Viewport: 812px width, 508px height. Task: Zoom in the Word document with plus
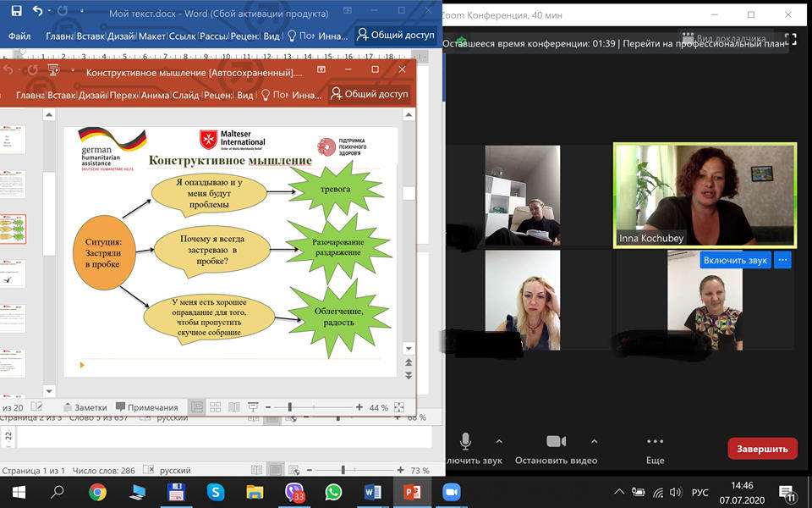(x=400, y=470)
